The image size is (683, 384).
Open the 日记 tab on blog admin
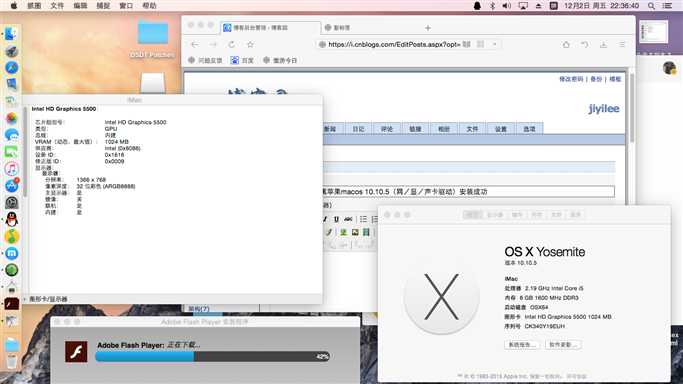[x=358, y=129]
